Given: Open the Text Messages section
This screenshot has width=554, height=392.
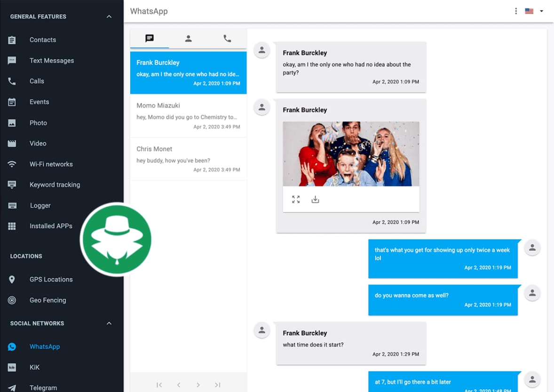Looking at the screenshot, I should pos(52,60).
